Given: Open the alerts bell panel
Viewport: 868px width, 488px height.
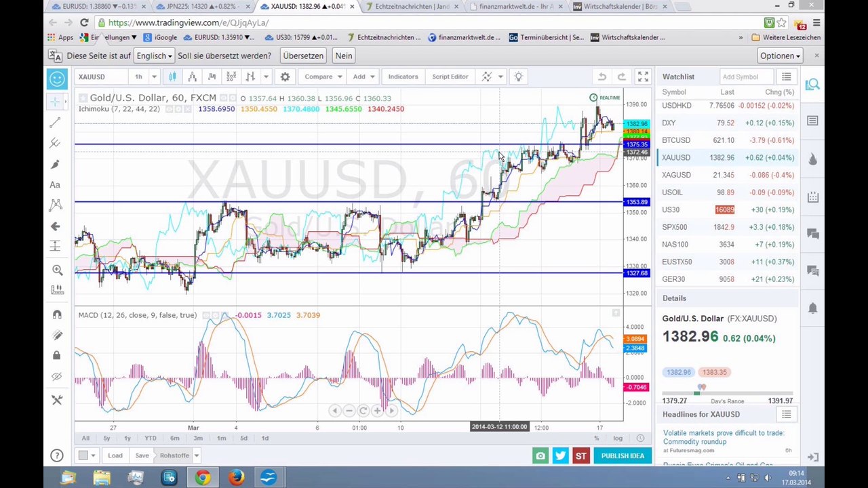Looking at the screenshot, I should click(x=812, y=308).
